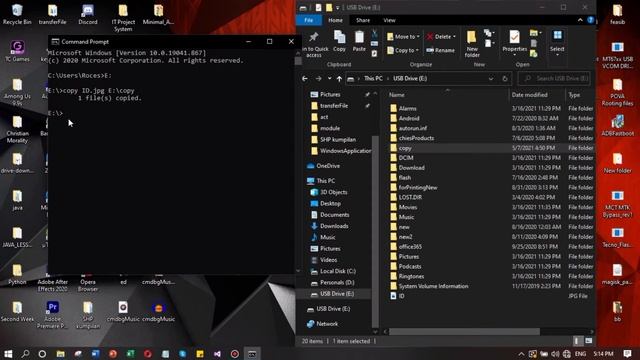Expand the address bar history dropdown
The height and width of the screenshot is (360, 640).
point(491,78)
